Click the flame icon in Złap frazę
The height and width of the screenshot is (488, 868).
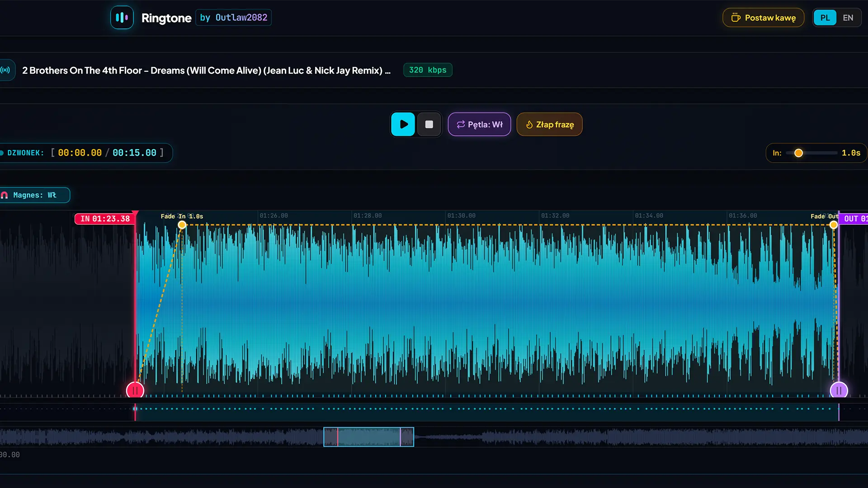529,125
